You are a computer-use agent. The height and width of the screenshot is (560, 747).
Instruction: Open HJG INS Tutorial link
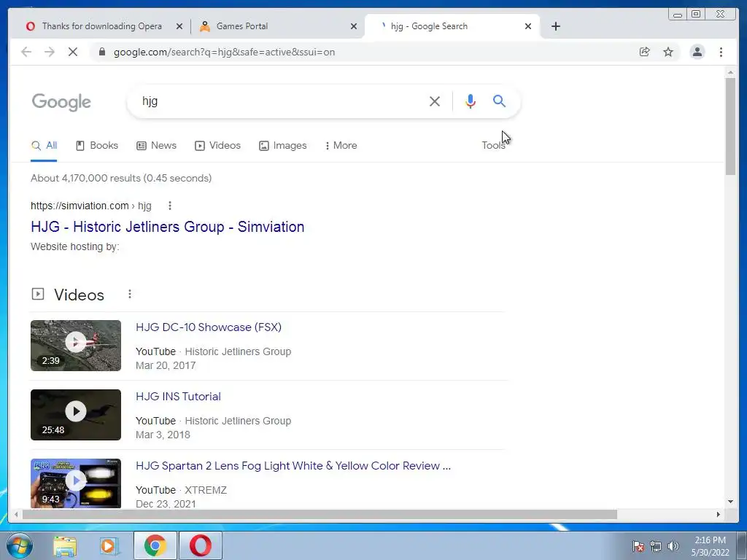click(178, 396)
